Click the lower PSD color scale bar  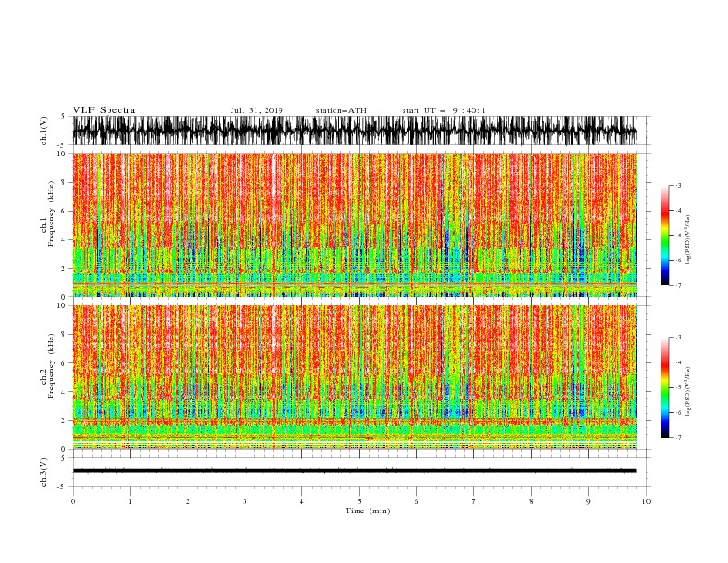point(665,387)
